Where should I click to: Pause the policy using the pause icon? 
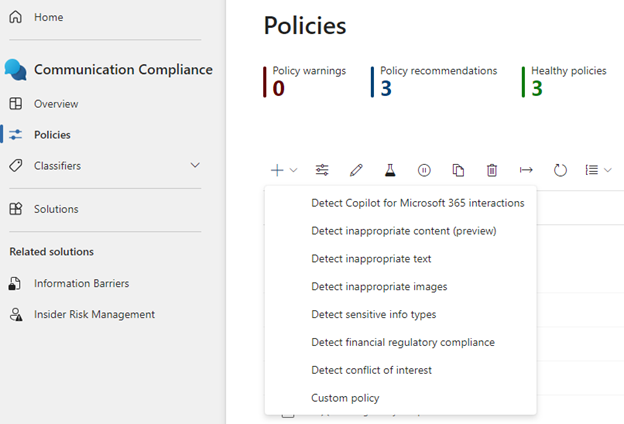pos(424,170)
